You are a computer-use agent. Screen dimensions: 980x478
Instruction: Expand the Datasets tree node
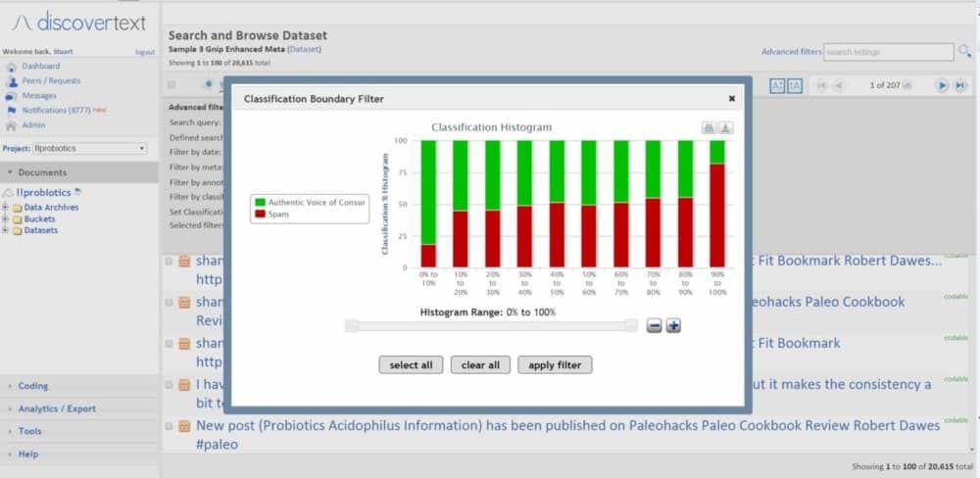pos(6,231)
